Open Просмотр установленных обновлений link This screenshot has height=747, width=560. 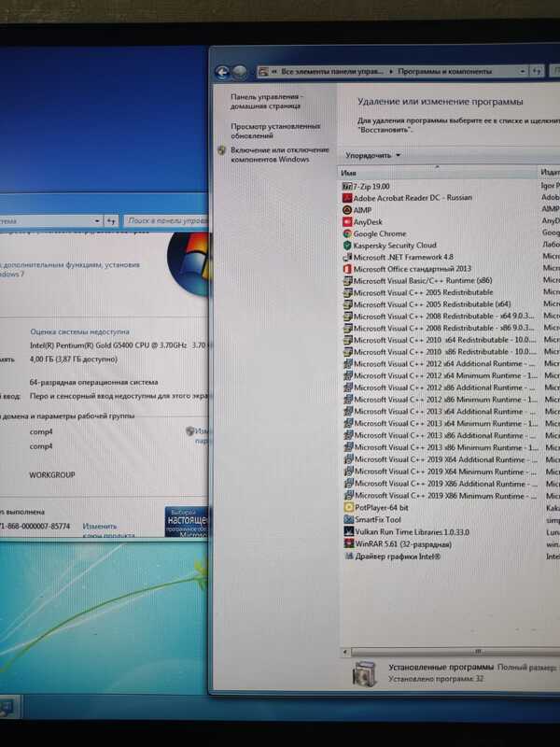pos(275,130)
